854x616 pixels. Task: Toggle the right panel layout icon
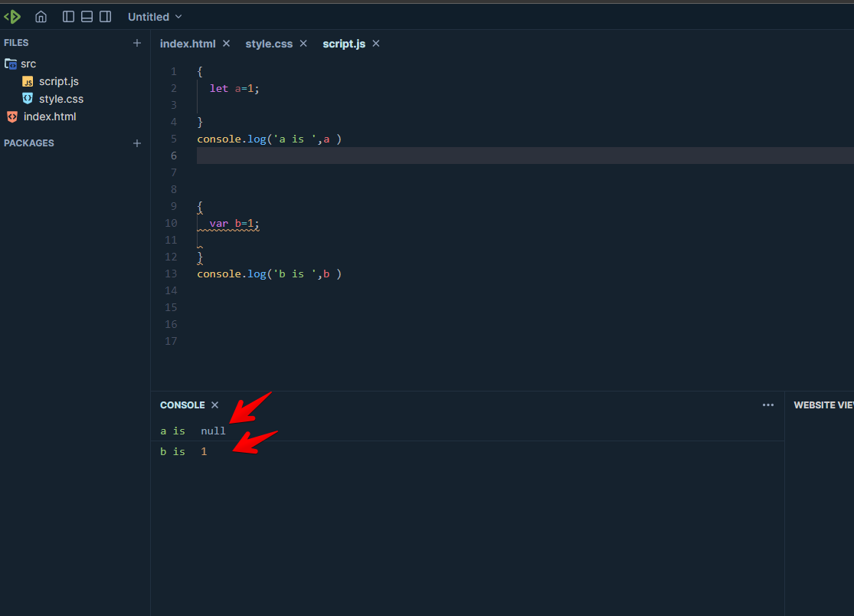[105, 15]
